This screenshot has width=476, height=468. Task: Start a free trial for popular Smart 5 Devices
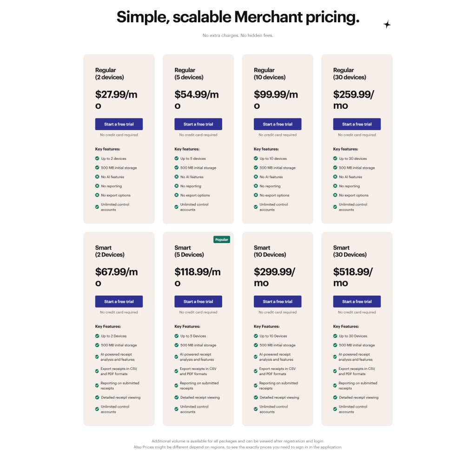pyautogui.click(x=198, y=302)
